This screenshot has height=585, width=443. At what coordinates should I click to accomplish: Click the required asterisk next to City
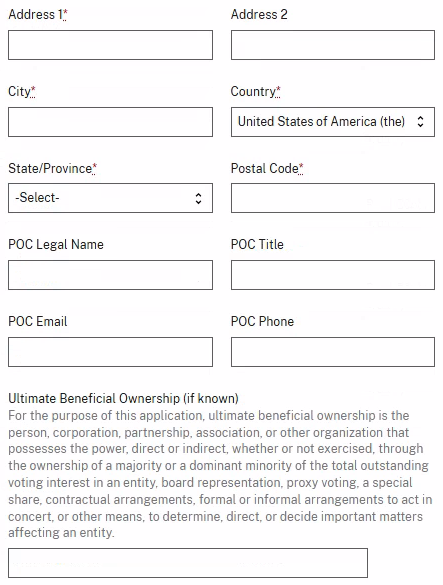click(33, 91)
